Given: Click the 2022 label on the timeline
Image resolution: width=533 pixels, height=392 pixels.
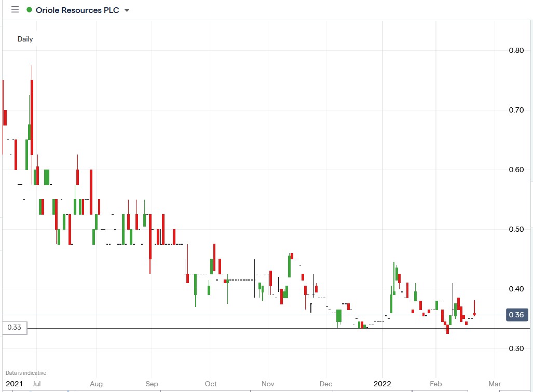Looking at the screenshot, I should click(x=384, y=384).
